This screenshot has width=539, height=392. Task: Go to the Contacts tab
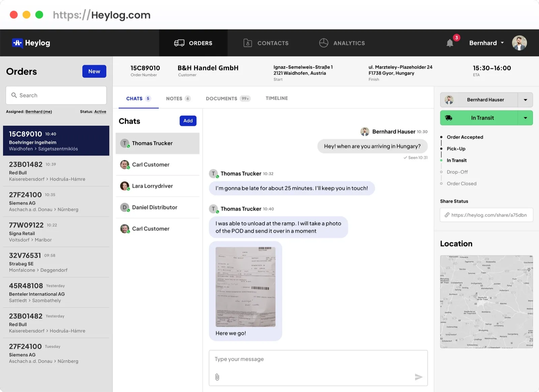[x=266, y=43]
